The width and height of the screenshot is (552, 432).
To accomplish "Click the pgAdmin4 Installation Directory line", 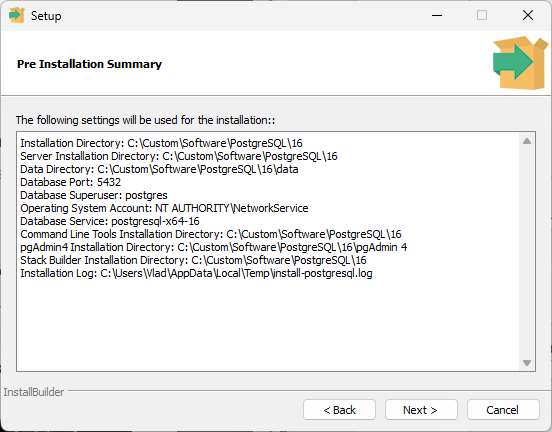I will [214, 248].
